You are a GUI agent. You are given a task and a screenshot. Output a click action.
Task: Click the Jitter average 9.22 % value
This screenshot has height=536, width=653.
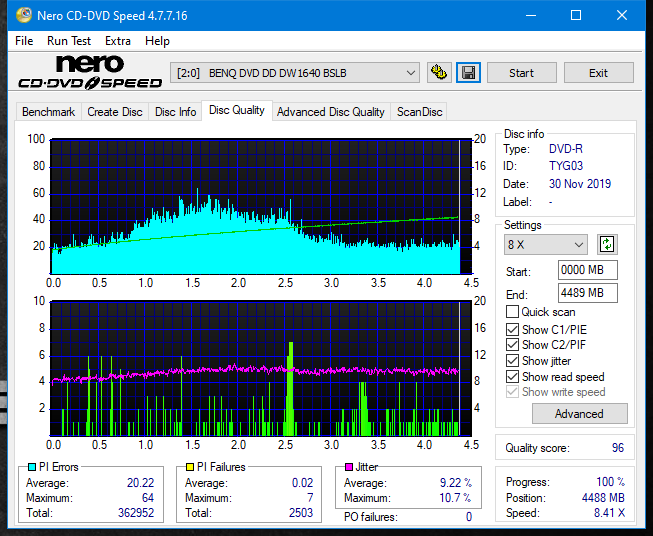pos(456,483)
